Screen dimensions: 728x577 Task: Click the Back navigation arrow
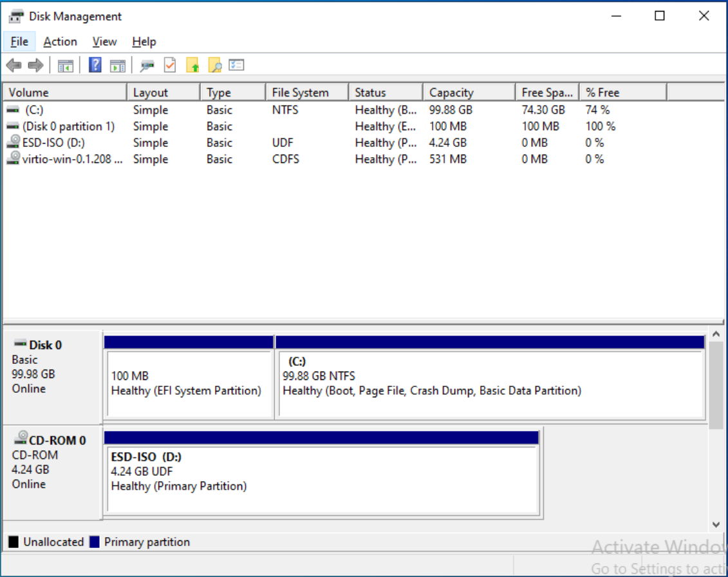14,64
